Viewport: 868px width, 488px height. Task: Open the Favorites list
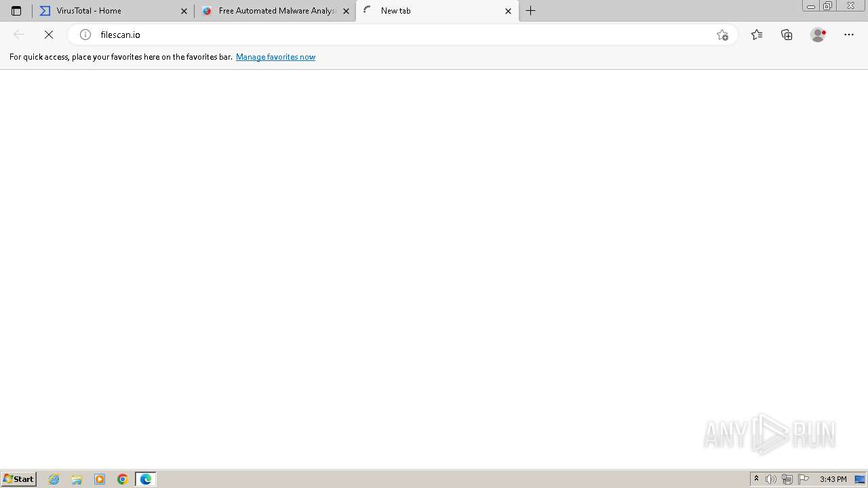757,35
